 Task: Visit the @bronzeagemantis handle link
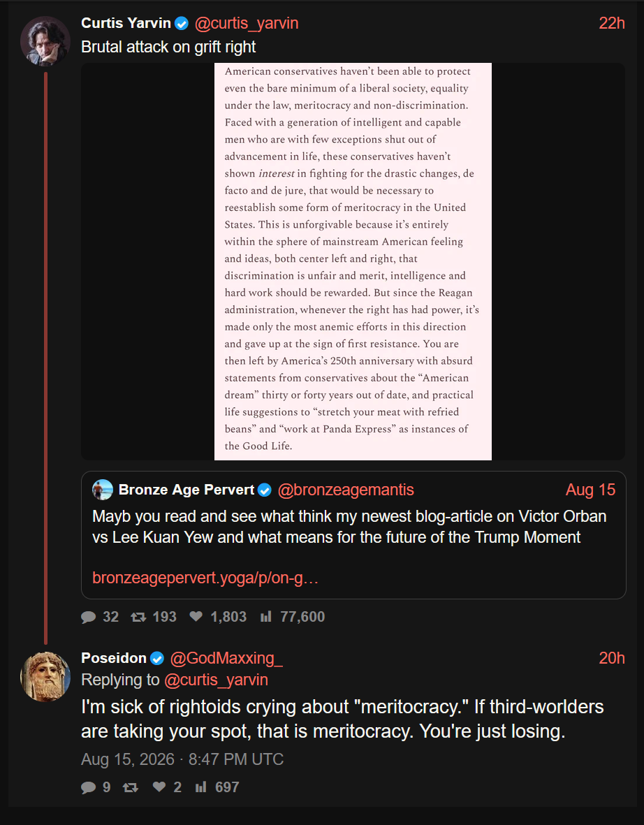tap(346, 490)
